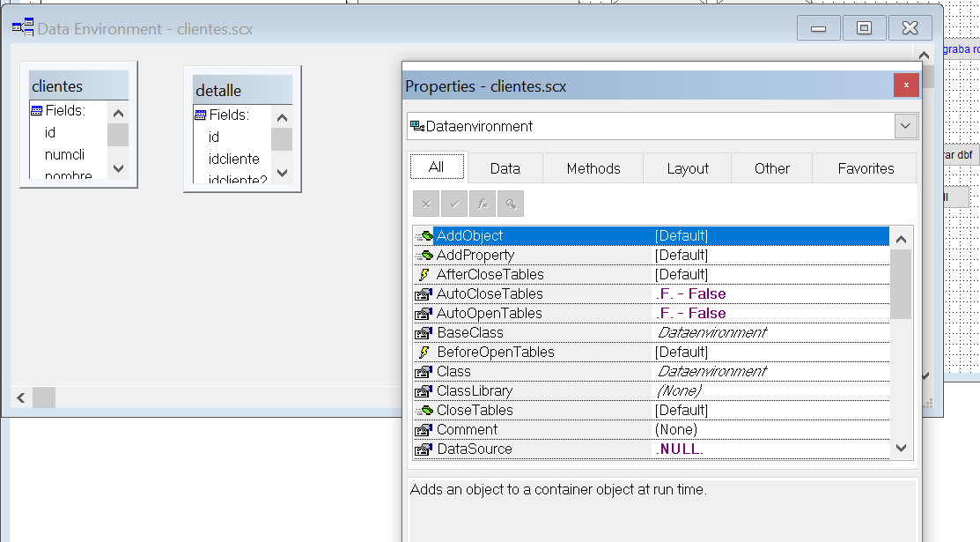Screen dimensions: 980x542
Task: Select the numcli field in clientes
Action: click(65, 154)
